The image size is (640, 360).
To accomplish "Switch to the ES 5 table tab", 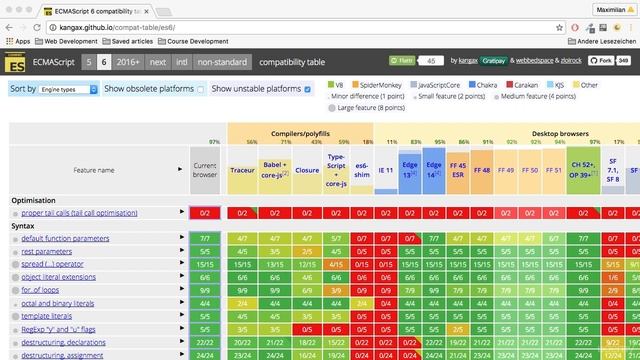I will click(89, 62).
